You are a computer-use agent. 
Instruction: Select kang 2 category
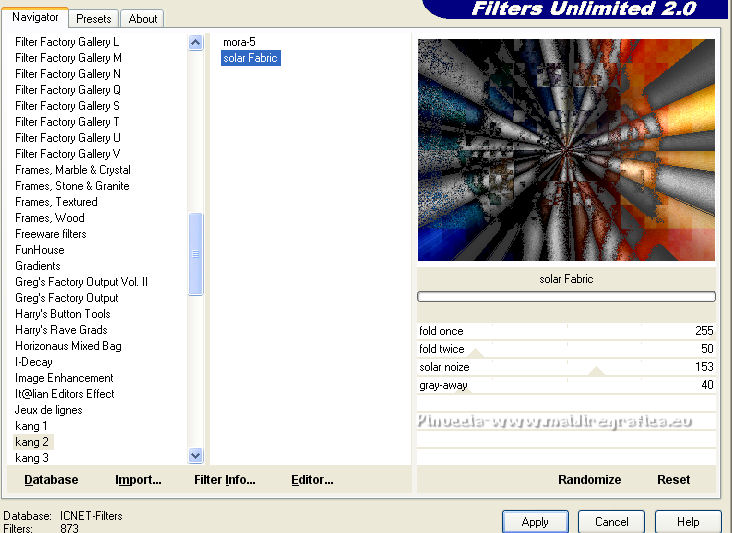coord(32,442)
